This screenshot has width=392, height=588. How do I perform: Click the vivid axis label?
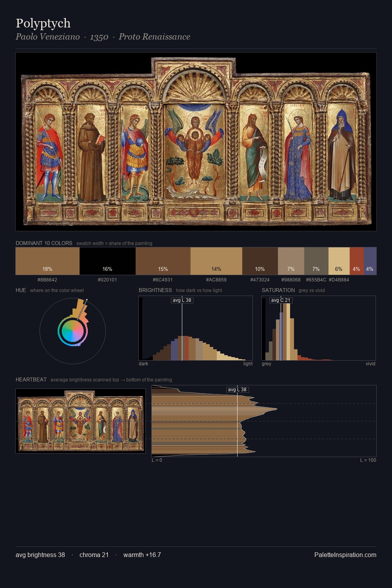[x=370, y=364]
